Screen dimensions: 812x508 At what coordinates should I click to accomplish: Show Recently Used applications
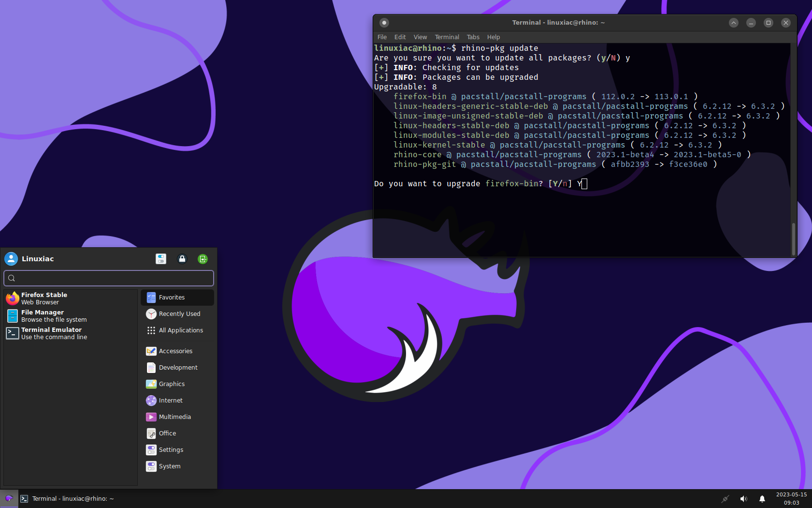click(177, 314)
